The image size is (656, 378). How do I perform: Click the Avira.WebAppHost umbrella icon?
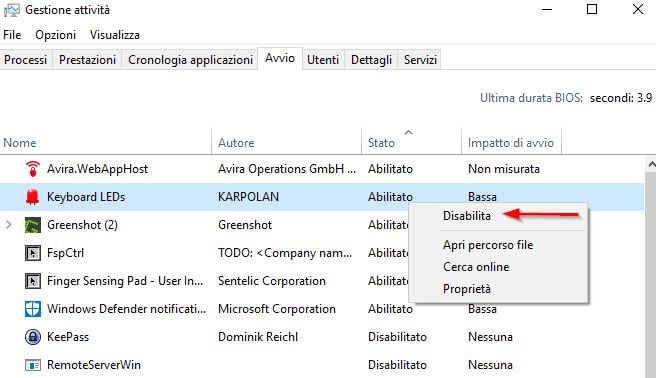tap(33, 169)
